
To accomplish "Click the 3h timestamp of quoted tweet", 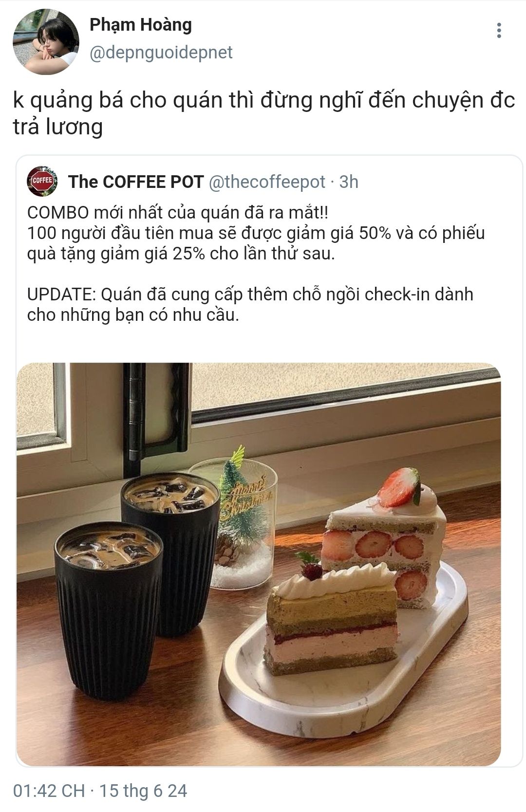I will click(349, 182).
